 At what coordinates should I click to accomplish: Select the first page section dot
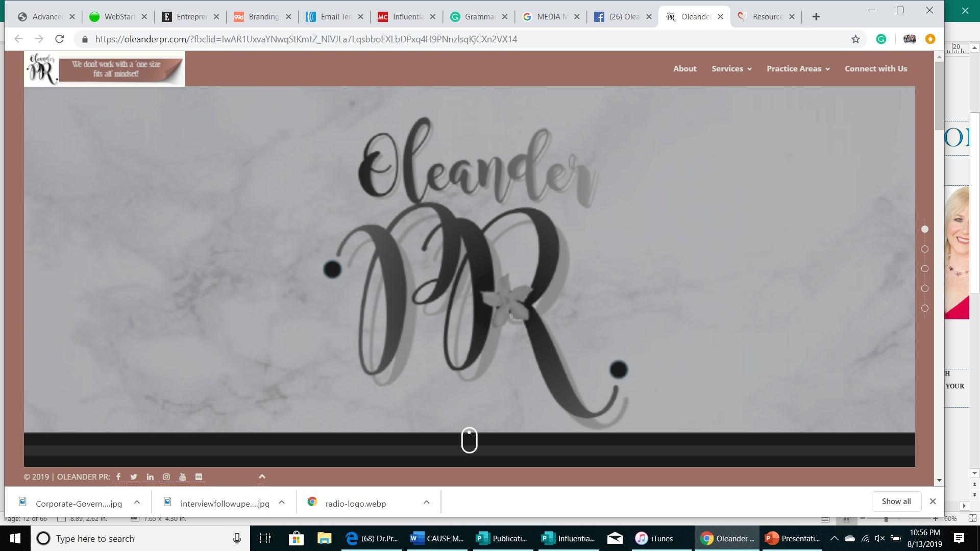pyautogui.click(x=924, y=230)
